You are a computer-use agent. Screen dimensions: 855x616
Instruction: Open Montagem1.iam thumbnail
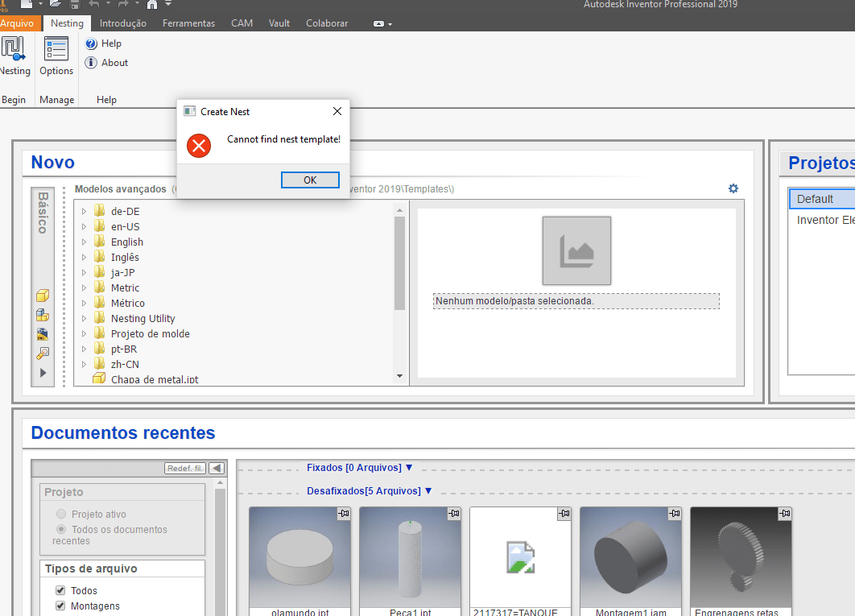tap(631, 557)
